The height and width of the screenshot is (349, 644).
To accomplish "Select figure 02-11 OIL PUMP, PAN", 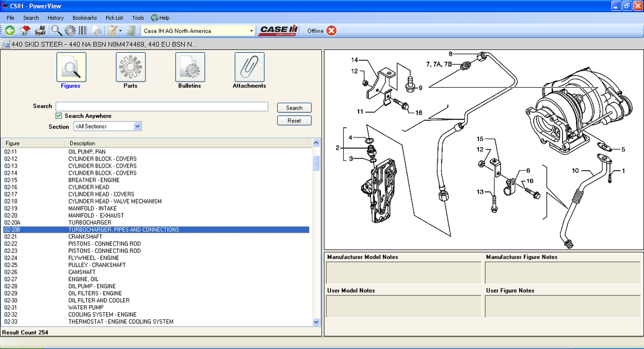I will (156, 152).
